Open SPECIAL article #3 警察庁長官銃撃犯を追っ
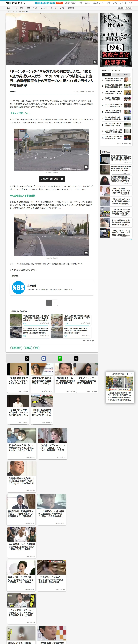 pyautogui.click(x=116, y=180)
